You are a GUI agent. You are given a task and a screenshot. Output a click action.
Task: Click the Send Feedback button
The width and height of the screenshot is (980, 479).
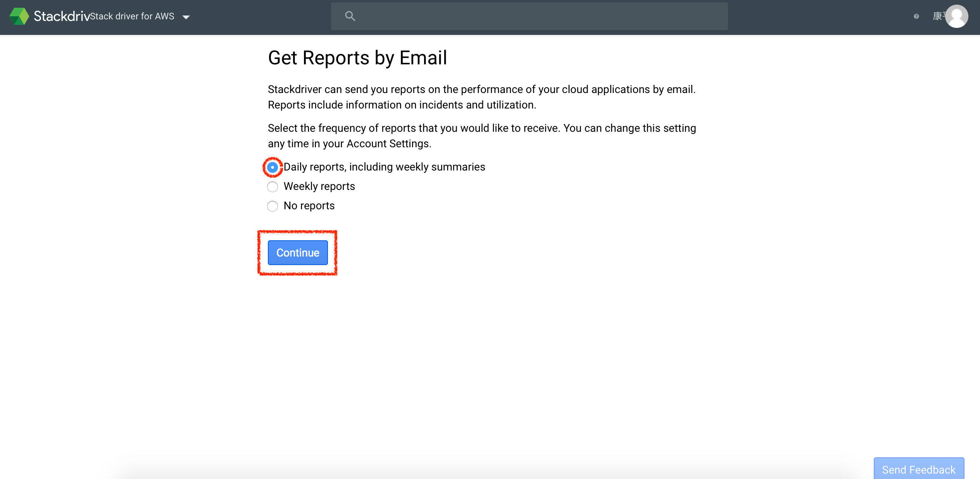click(918, 469)
